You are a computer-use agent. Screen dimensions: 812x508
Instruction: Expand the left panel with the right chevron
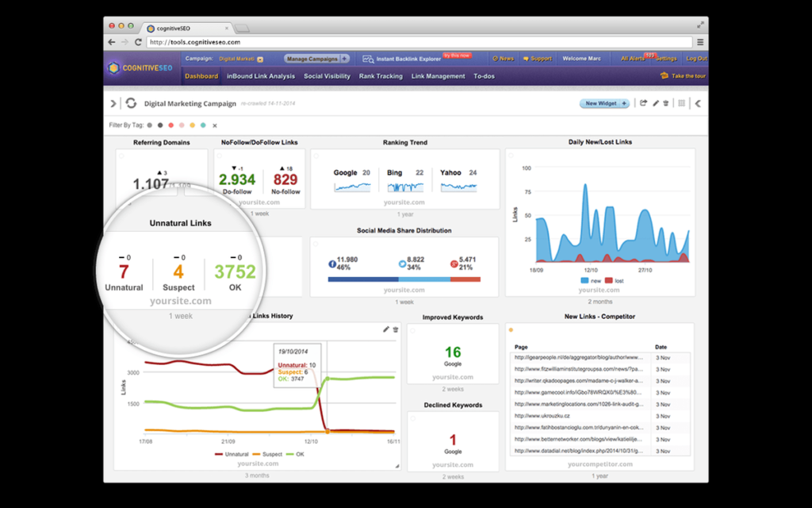(x=113, y=104)
